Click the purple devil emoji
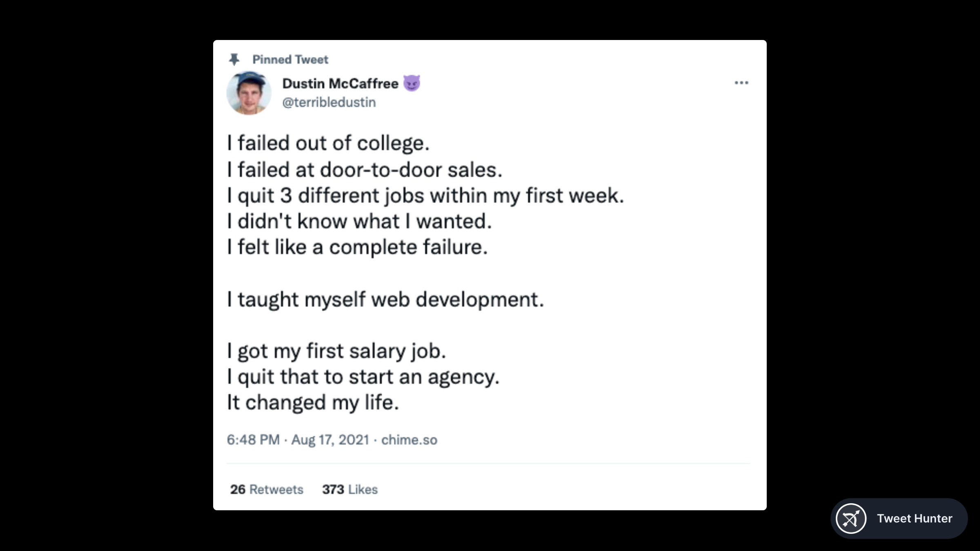Viewport: 980px width, 551px height. (x=412, y=83)
